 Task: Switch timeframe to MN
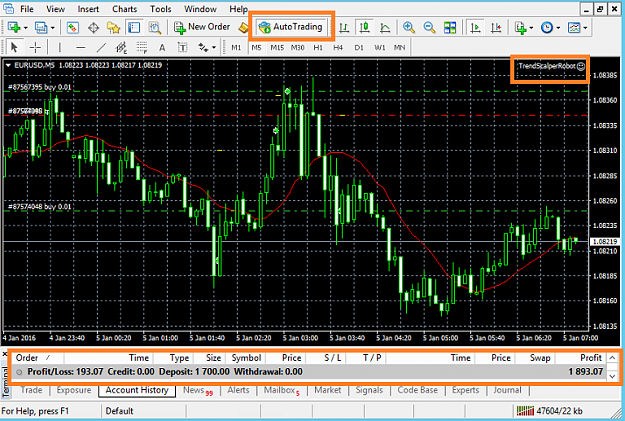[399, 47]
